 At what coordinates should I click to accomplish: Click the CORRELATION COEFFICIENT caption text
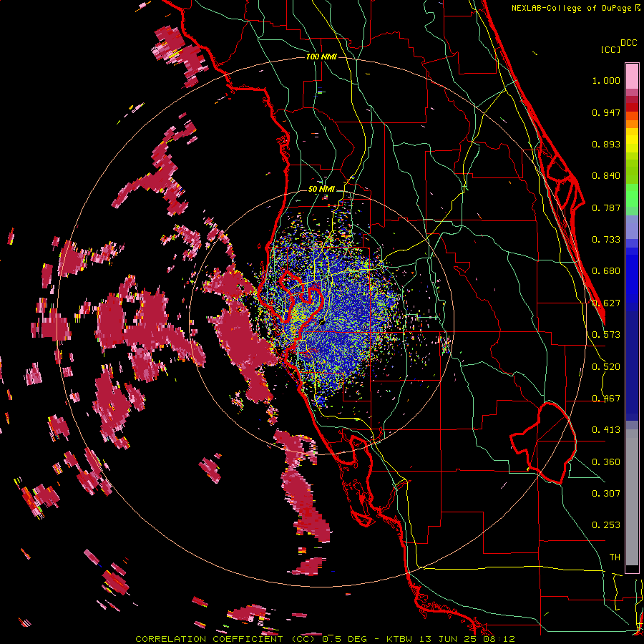tap(210, 640)
